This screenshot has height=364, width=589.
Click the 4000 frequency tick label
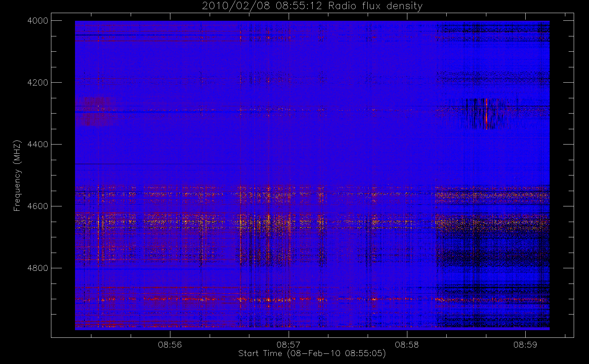(x=38, y=21)
